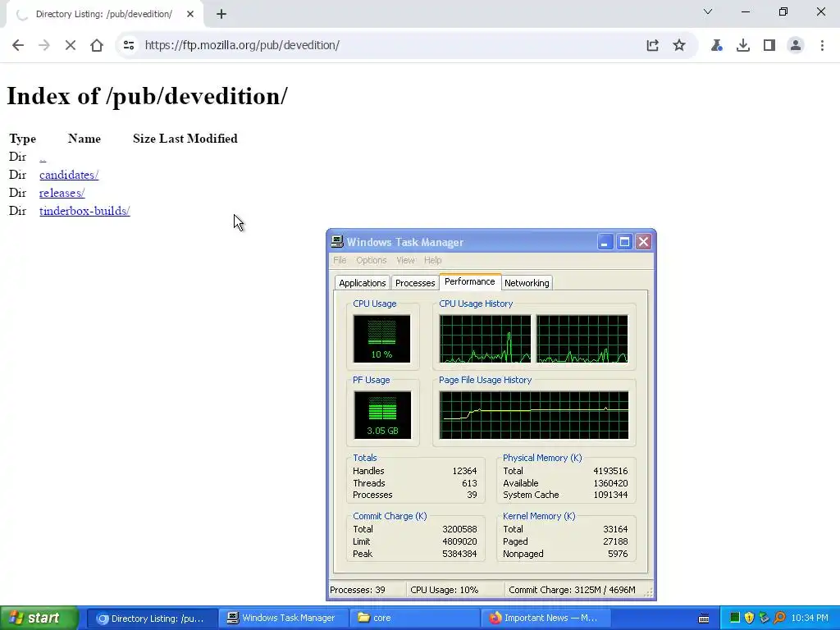840x630 pixels.
Task: Click the Page File Usage History graph
Action: point(533,415)
